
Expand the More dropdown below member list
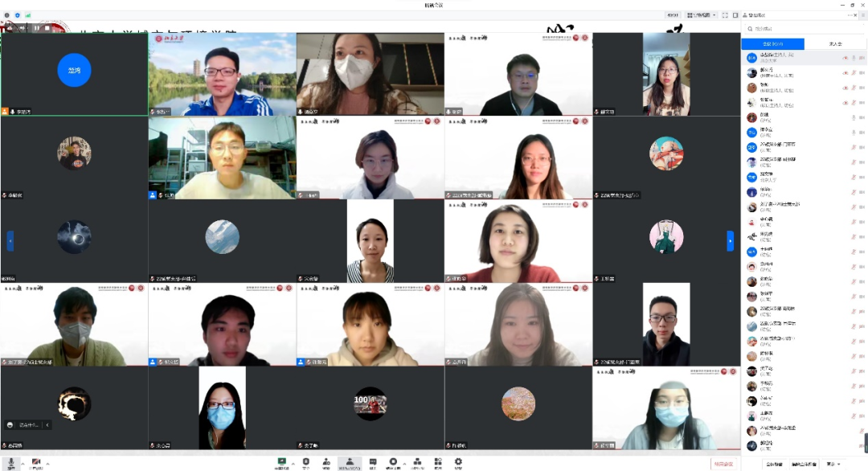coord(831,464)
